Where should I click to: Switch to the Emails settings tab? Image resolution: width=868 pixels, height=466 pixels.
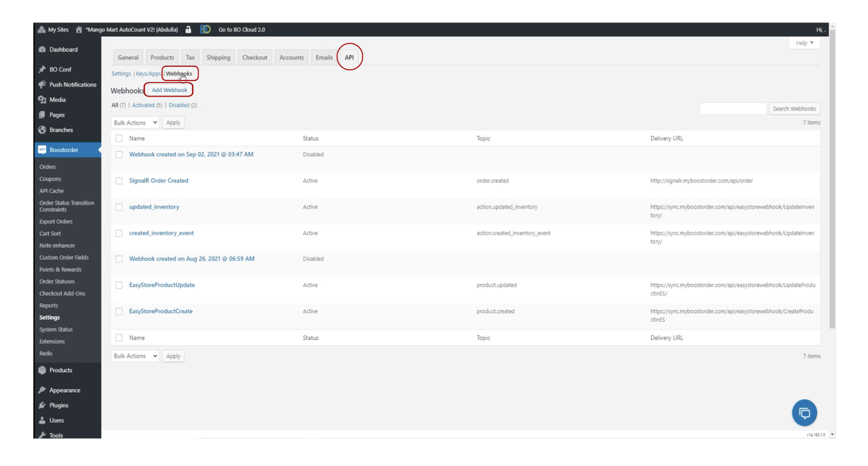324,57
